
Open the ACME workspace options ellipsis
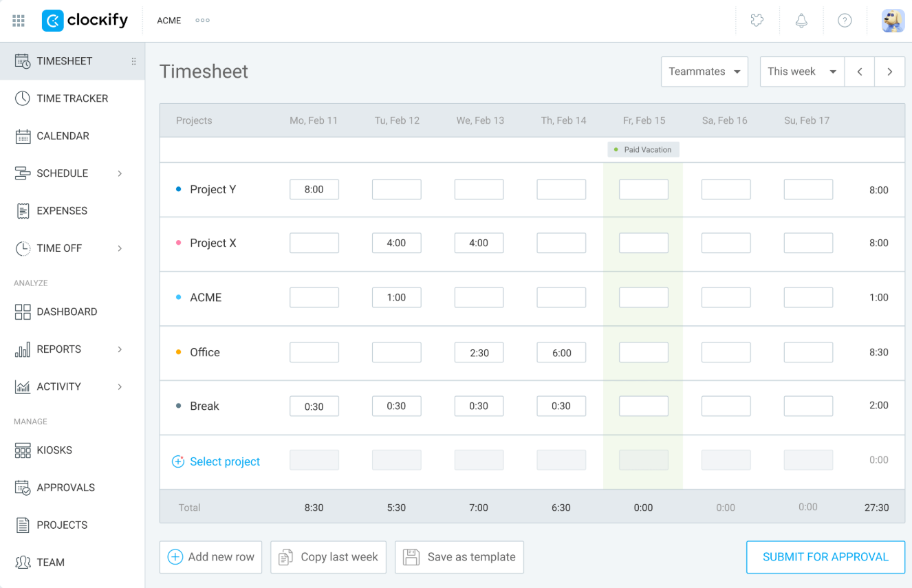coord(202,21)
